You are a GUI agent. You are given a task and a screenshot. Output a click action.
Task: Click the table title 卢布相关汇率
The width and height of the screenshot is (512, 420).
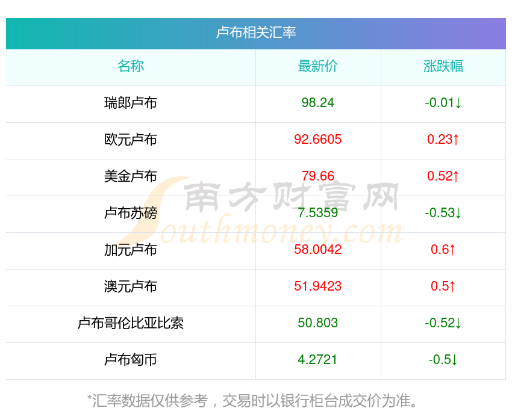pos(256,32)
